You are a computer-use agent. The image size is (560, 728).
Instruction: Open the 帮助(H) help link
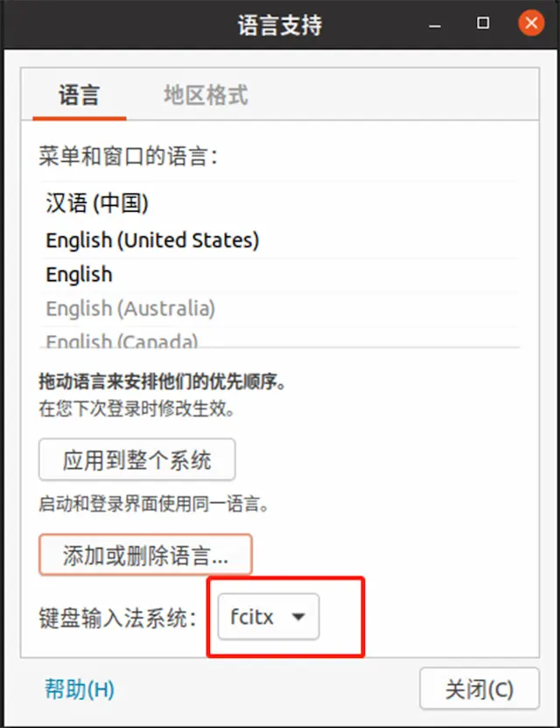point(80,689)
